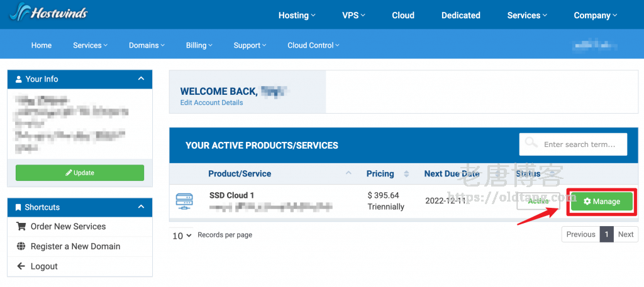This screenshot has width=644, height=287.
Task: Focus the Enter search term field
Action: point(573,144)
